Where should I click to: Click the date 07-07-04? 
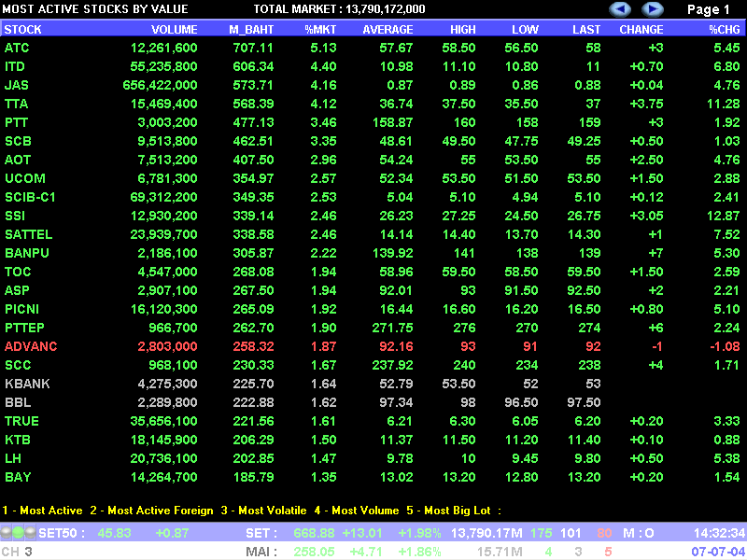point(718,552)
